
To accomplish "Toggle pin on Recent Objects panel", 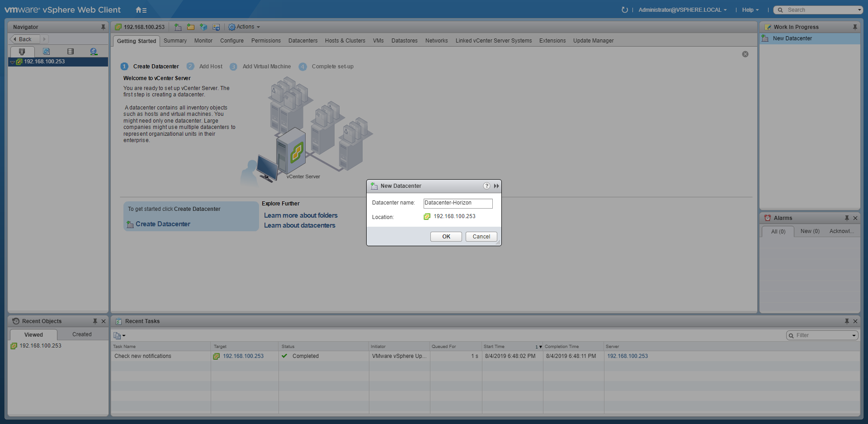I will pos(95,321).
